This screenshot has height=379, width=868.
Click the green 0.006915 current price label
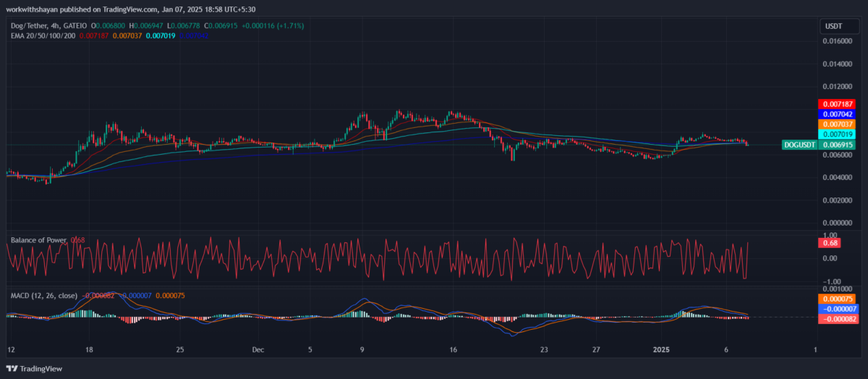[836, 145]
